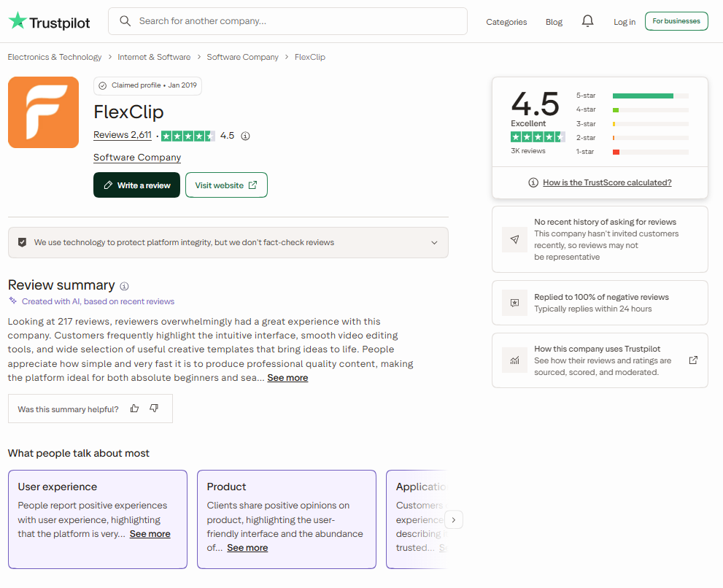Give the summary a thumbs down
The height and width of the screenshot is (588, 723).
tap(154, 409)
